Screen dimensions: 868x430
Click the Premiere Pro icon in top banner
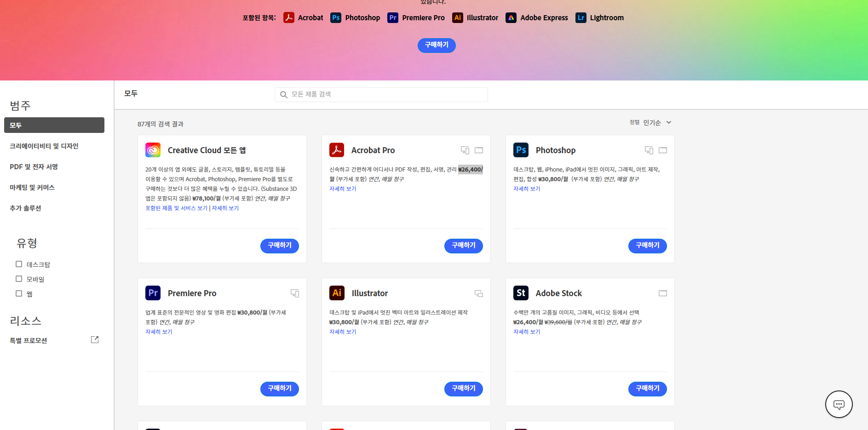[x=393, y=18]
